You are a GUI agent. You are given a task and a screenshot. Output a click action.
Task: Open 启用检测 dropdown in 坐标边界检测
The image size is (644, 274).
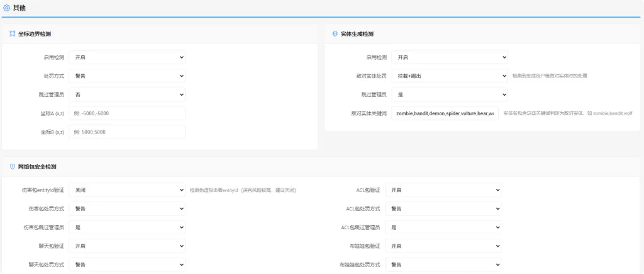[x=127, y=57]
